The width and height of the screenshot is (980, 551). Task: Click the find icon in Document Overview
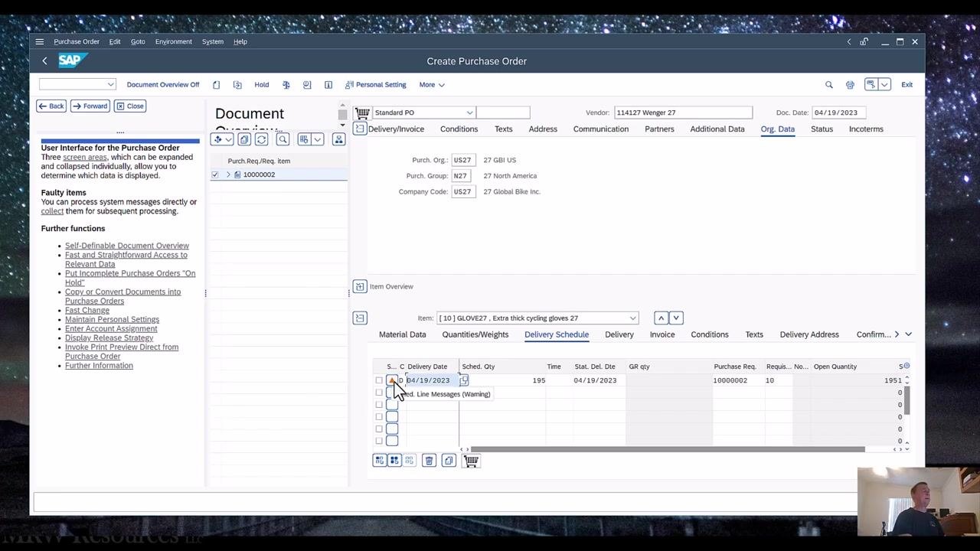283,139
